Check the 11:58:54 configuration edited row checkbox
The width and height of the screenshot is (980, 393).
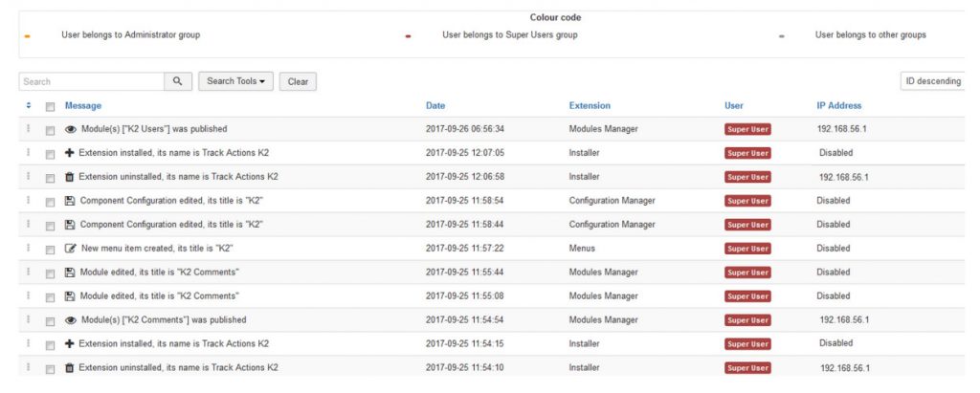(x=50, y=202)
